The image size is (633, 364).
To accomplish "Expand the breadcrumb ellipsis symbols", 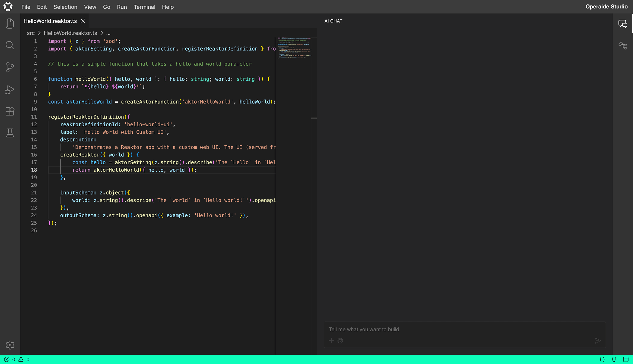I will tap(108, 33).
